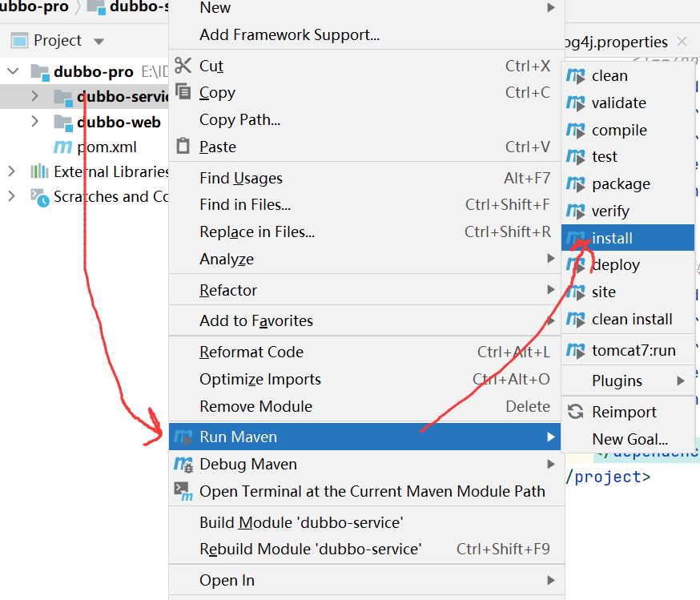Click the dubbo-pro module folder icon
The image size is (700, 600).
pos(40,72)
